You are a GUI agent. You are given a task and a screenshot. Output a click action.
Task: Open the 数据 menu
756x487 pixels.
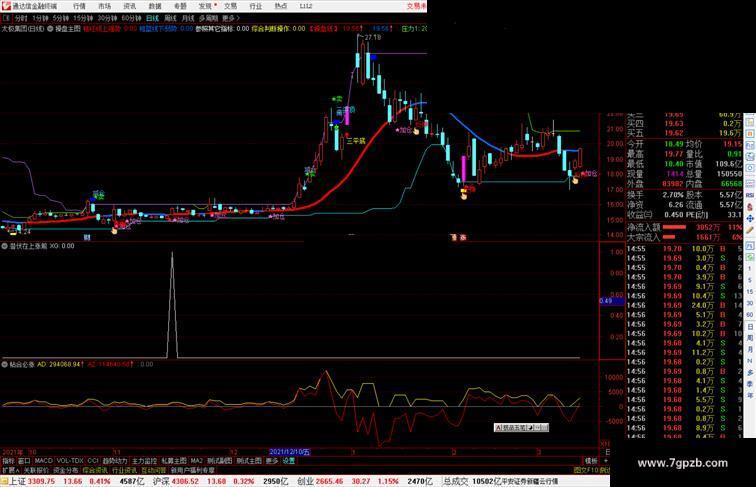point(155,6)
